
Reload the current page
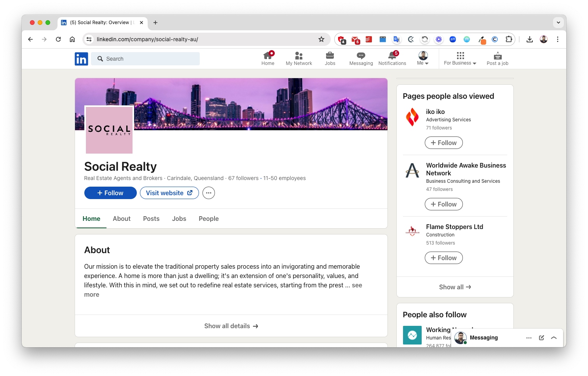[58, 39]
